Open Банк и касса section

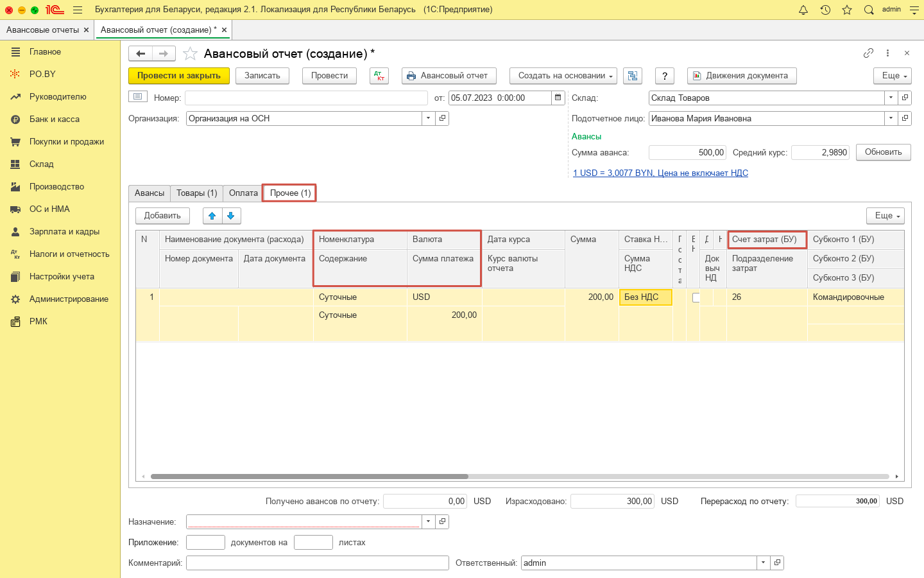[x=55, y=119]
